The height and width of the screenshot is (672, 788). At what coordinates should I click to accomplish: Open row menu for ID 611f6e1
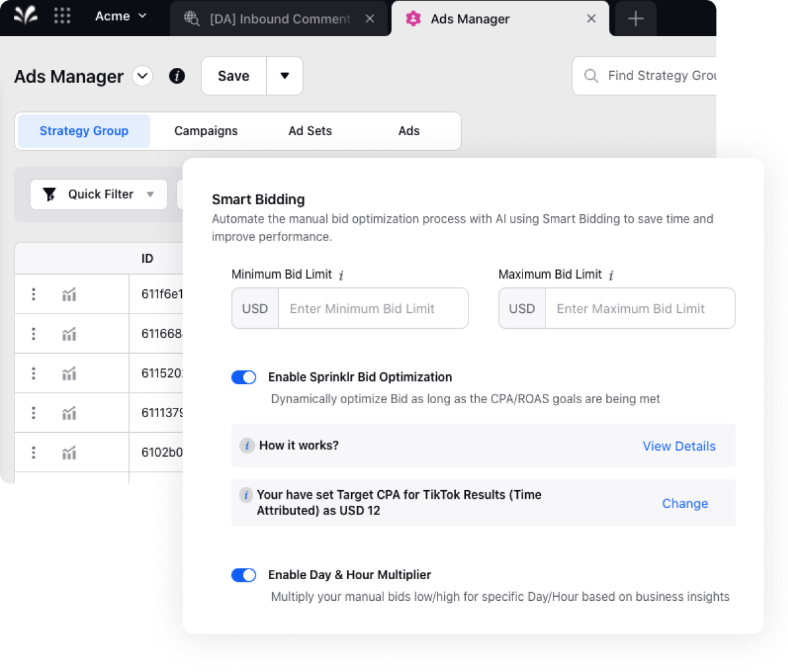34,294
